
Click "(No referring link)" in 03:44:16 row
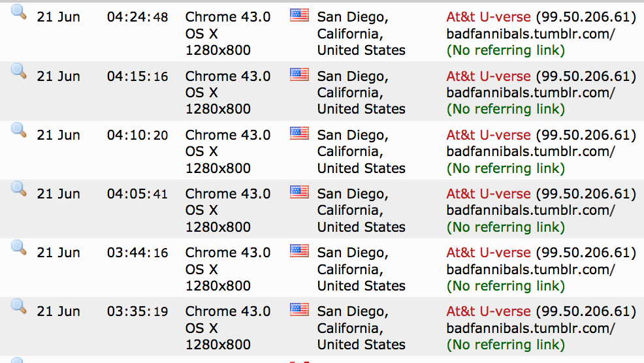tap(506, 285)
